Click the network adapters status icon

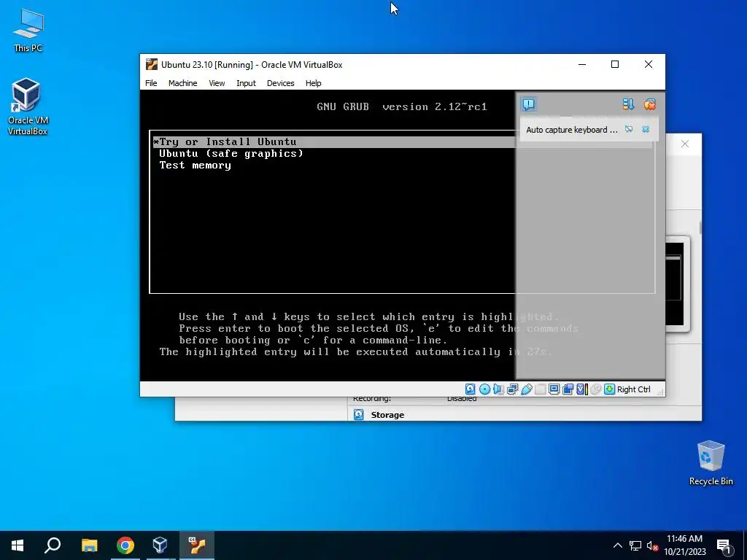(513, 389)
